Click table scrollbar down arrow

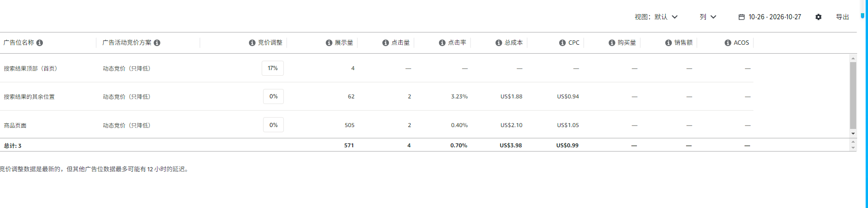click(853, 134)
